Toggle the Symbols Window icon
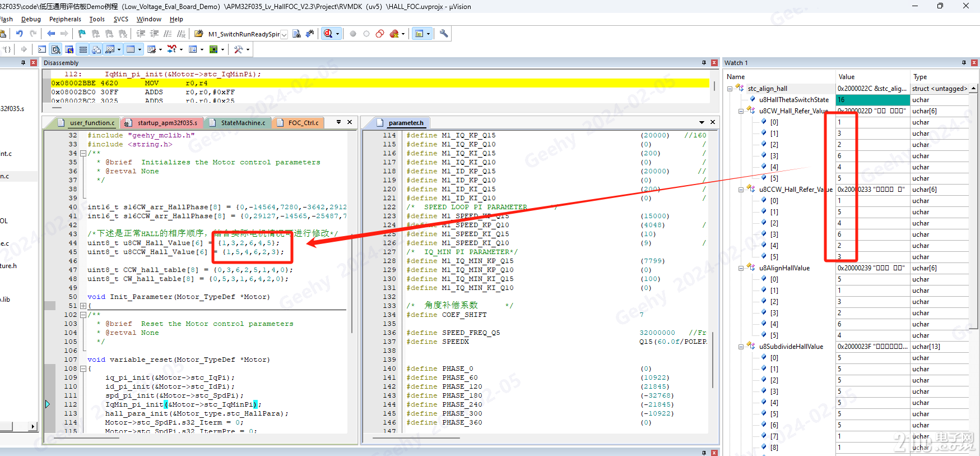The image size is (980, 456). [69, 49]
